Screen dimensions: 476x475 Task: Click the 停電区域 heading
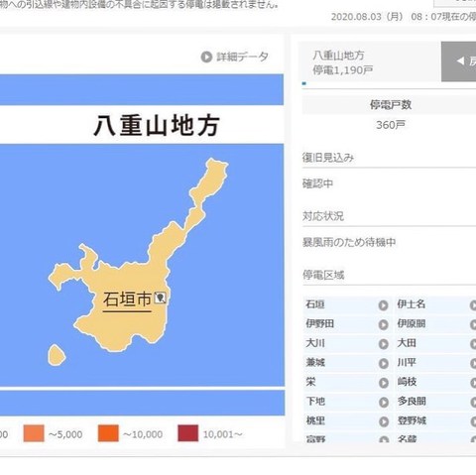(x=323, y=275)
